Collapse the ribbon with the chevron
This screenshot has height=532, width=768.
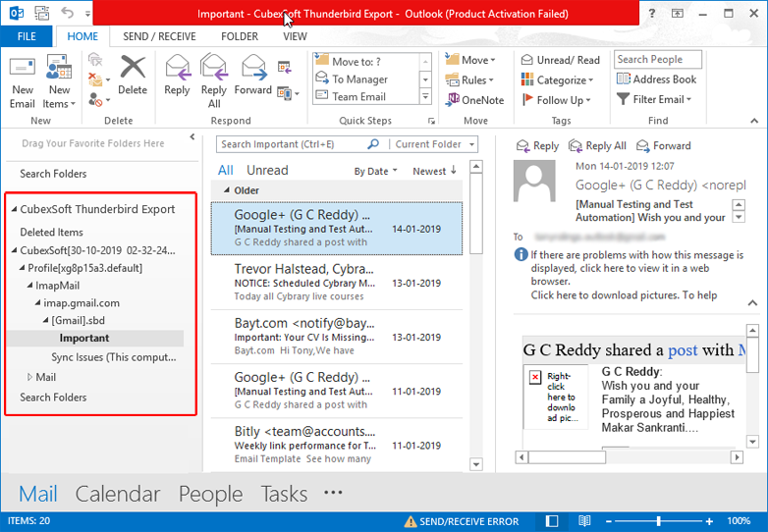click(x=754, y=121)
